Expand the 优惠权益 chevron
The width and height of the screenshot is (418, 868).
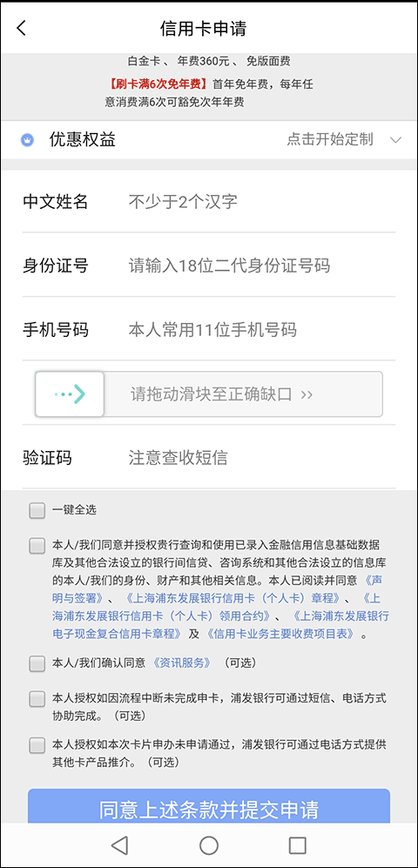(394, 140)
